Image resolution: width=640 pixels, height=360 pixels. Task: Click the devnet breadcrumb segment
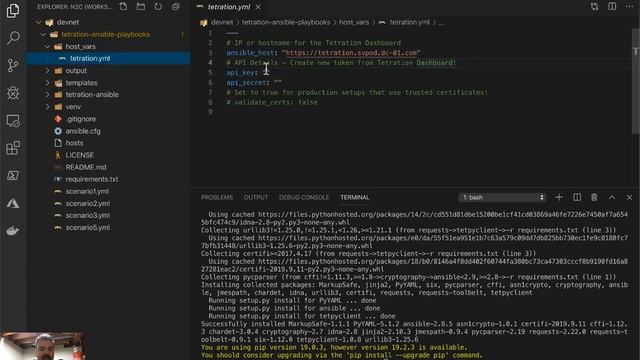click(x=222, y=22)
